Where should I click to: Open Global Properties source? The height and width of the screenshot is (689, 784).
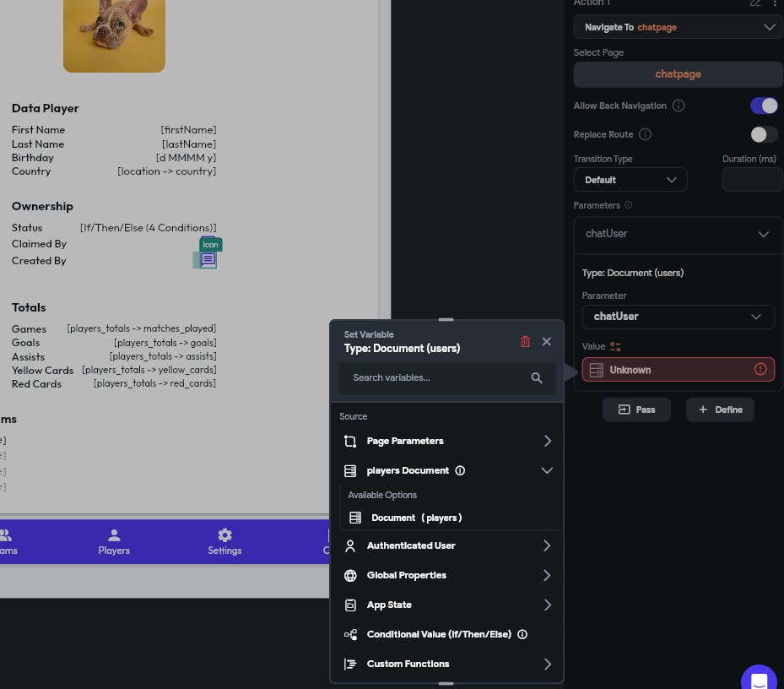pos(446,575)
